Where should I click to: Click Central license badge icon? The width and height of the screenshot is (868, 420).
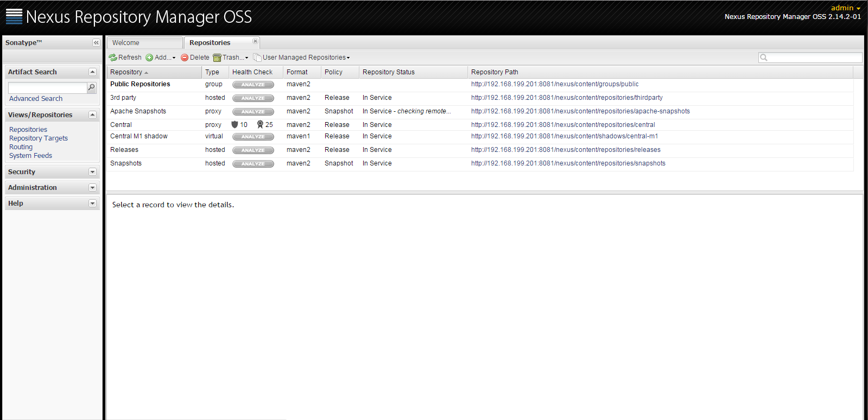point(260,124)
